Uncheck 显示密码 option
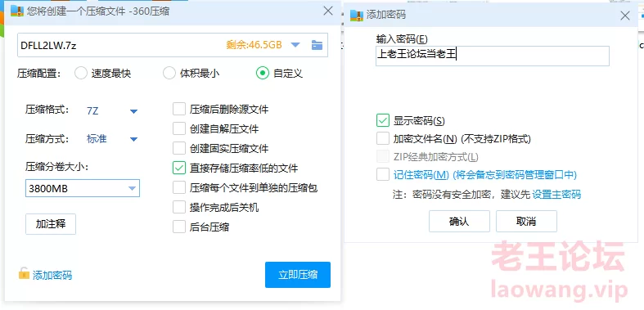 pos(383,121)
